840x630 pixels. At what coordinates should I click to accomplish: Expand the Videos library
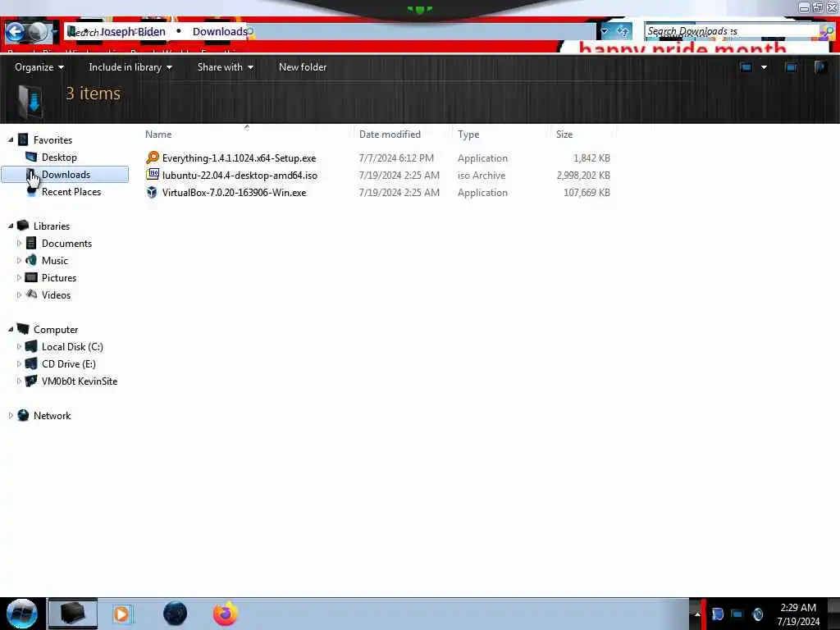(x=20, y=294)
